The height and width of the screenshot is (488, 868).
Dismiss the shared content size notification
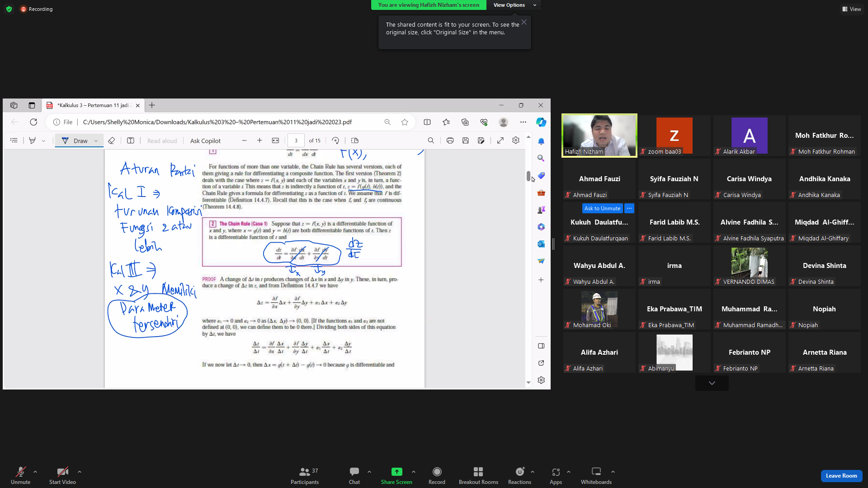click(524, 22)
